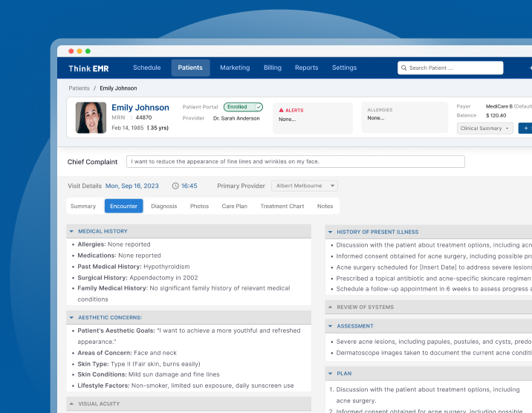The image size is (532, 413).
Task: Select the Encounter tab
Action: pyautogui.click(x=123, y=206)
